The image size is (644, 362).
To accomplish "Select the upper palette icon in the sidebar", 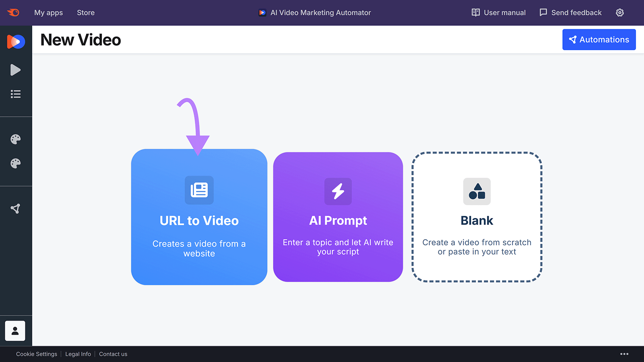I will [15, 139].
